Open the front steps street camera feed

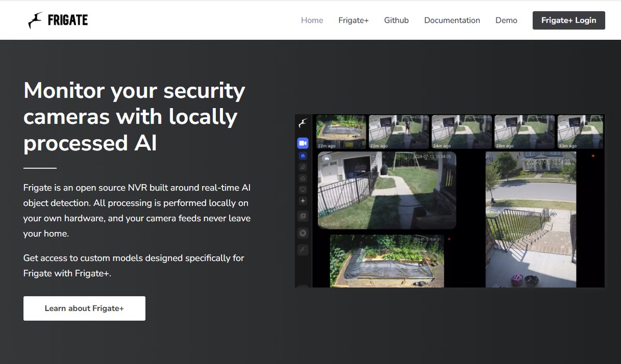click(x=530, y=219)
